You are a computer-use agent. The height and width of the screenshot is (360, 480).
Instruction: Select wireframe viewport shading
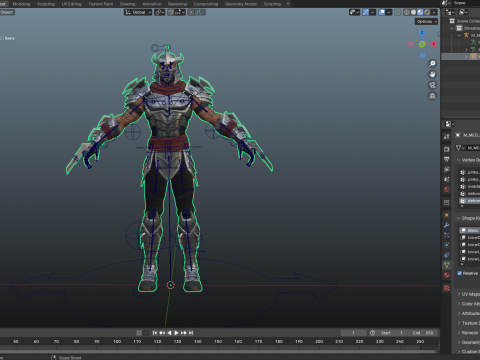[x=407, y=12]
